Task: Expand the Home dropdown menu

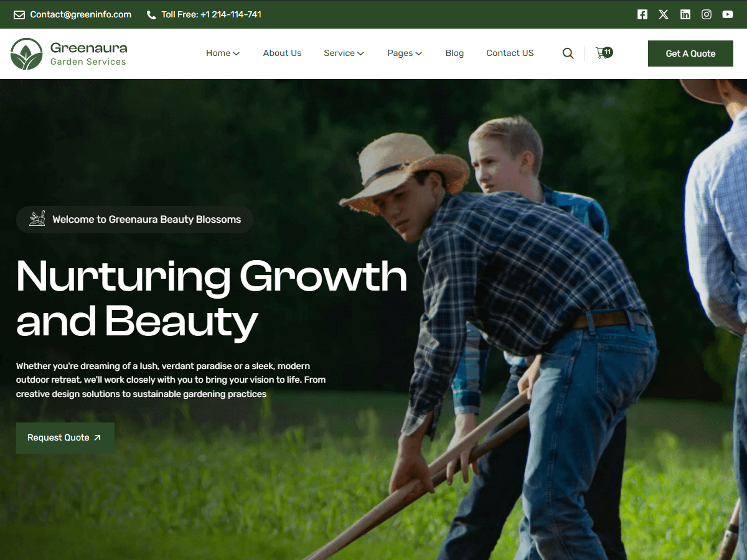Action: [223, 54]
